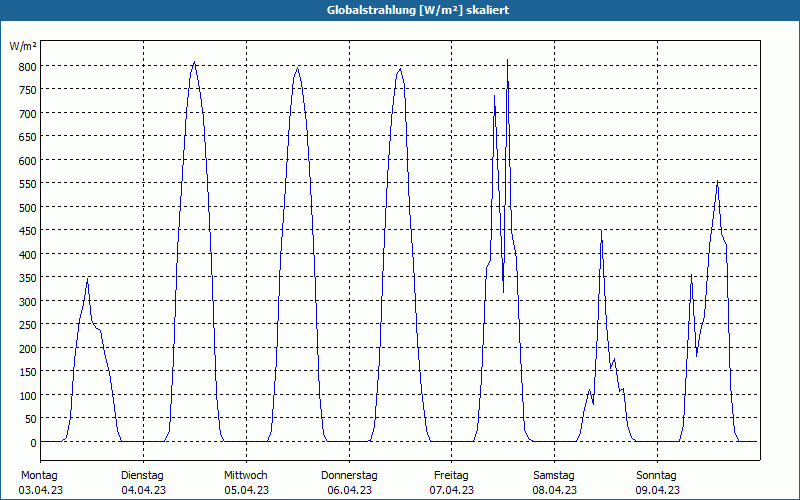Click Thursday's curve peak near 790 W/m²
The width and height of the screenshot is (800, 500).
click(401, 69)
